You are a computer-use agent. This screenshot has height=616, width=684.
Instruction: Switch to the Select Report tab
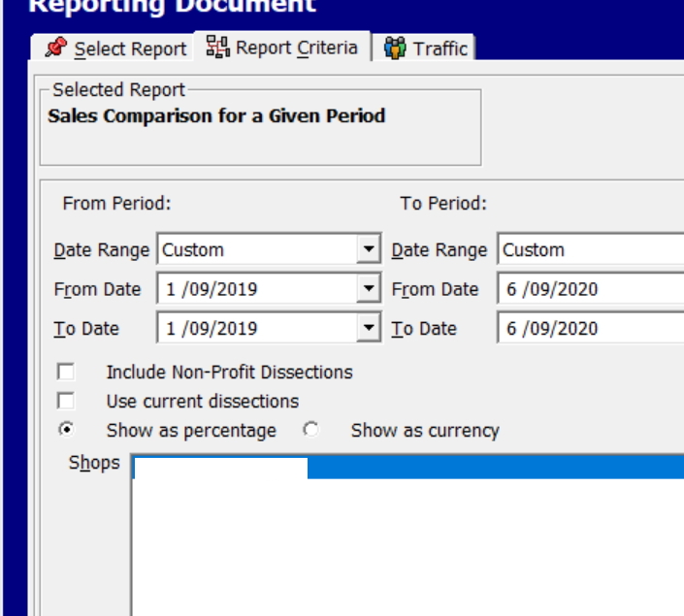pos(113,48)
